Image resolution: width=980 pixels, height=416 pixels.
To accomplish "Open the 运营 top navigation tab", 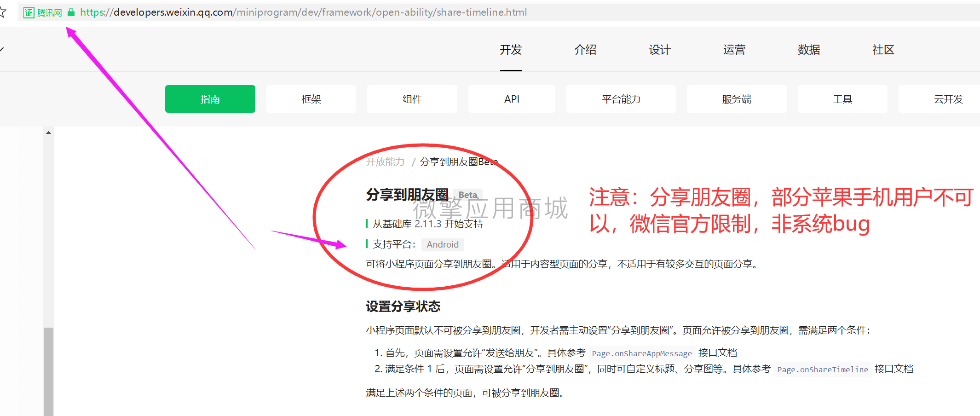I will 734,50.
